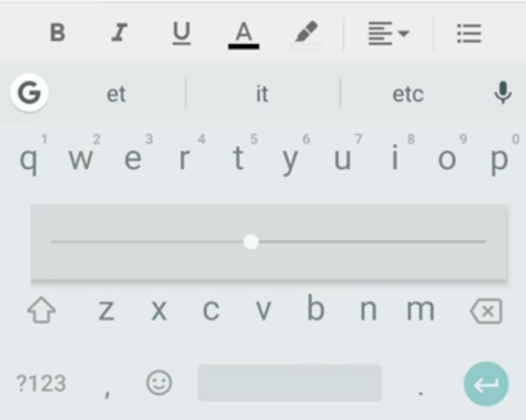
Task: Tap the teal enter key
Action: click(486, 384)
